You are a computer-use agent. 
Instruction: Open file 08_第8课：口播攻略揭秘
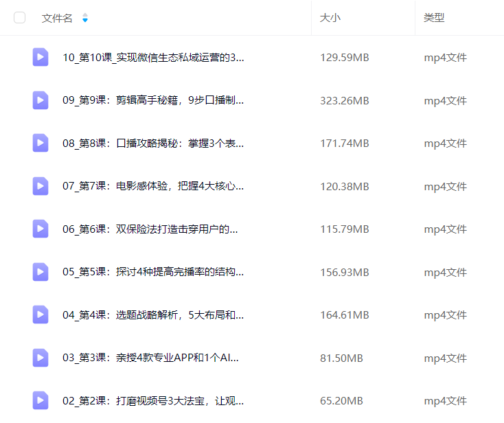coord(153,144)
